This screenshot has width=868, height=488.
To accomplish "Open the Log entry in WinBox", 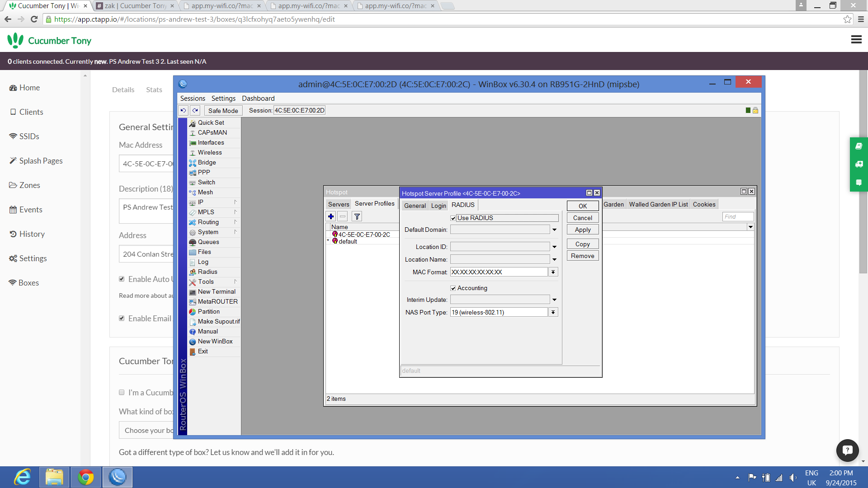I will [x=203, y=262].
